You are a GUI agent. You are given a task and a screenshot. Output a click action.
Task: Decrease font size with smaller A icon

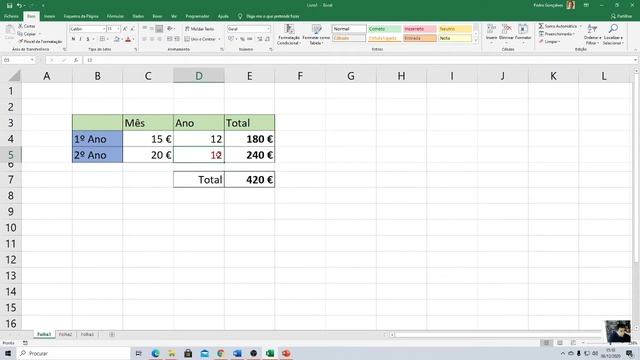[x=132, y=29]
